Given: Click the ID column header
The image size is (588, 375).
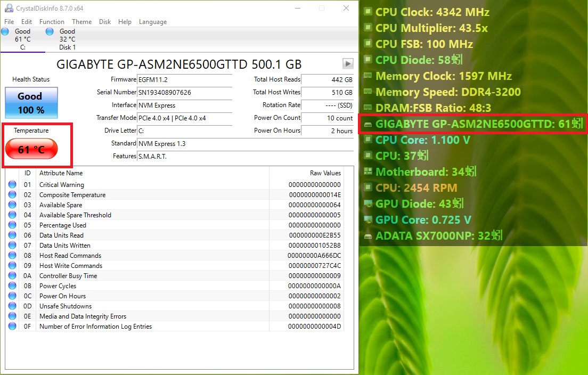Looking at the screenshot, I should click(27, 173).
